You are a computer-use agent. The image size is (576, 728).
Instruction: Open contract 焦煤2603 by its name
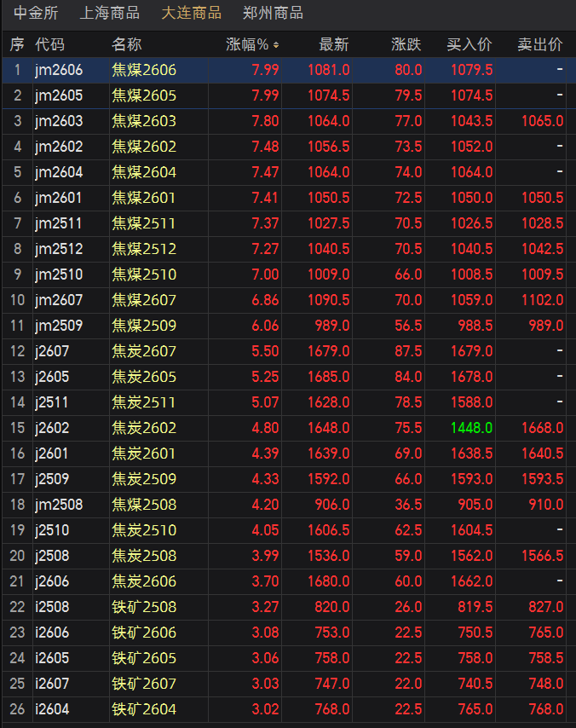pyautogui.click(x=144, y=121)
